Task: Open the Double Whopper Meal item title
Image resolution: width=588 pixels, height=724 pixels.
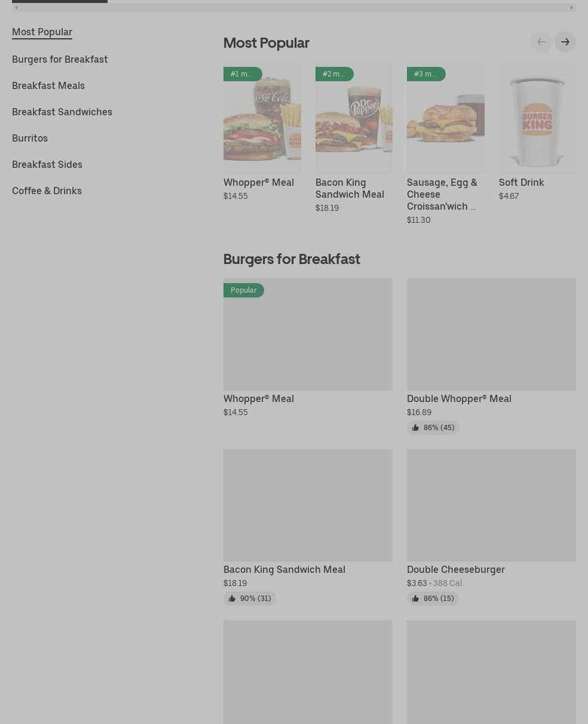Action: click(459, 398)
